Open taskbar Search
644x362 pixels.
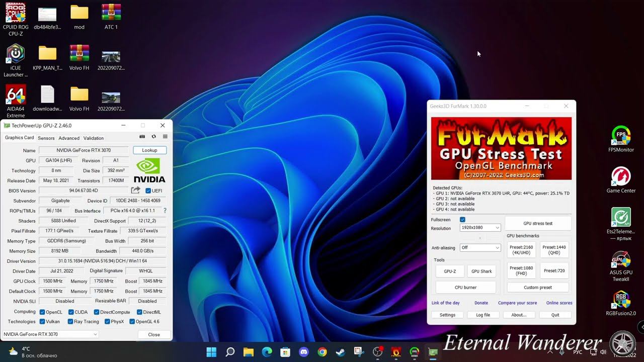click(230, 352)
